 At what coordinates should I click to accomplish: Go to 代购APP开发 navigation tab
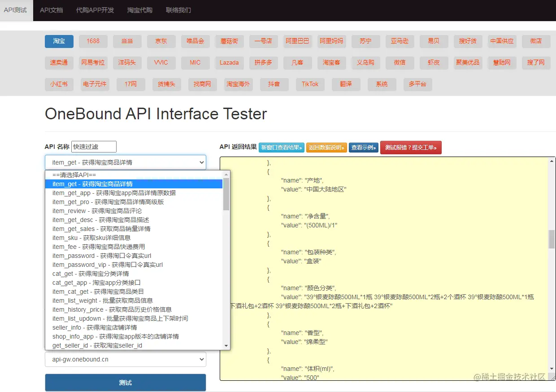click(95, 10)
